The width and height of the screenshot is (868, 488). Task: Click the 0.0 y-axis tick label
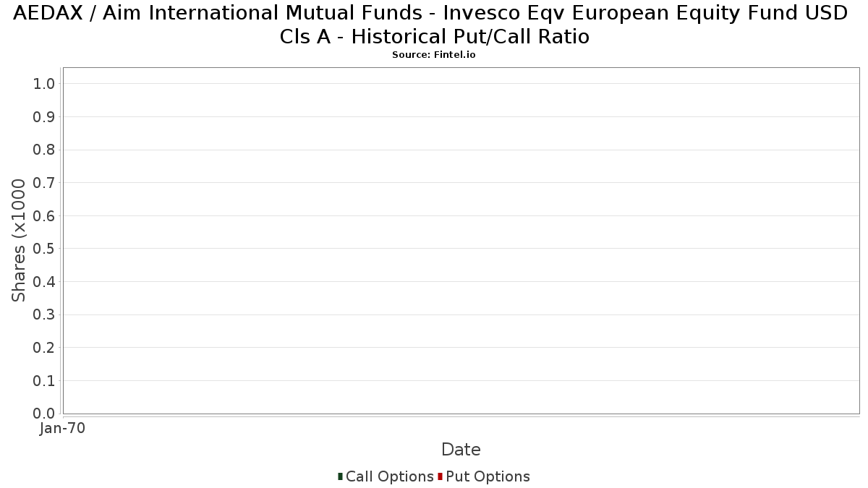pos(44,414)
